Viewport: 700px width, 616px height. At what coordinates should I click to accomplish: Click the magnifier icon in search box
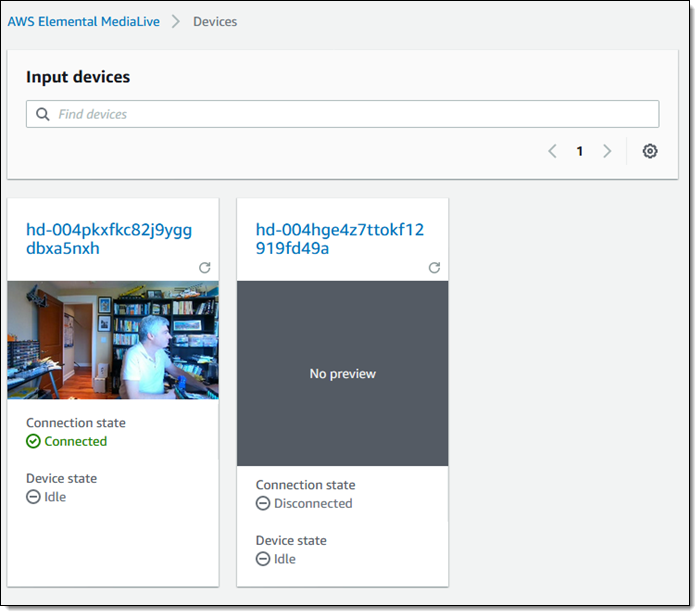click(43, 114)
